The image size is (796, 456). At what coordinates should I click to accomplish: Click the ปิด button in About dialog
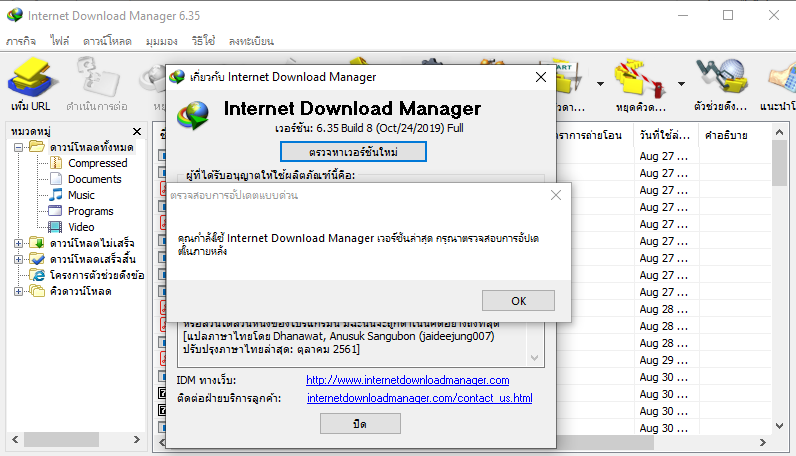tap(360, 424)
